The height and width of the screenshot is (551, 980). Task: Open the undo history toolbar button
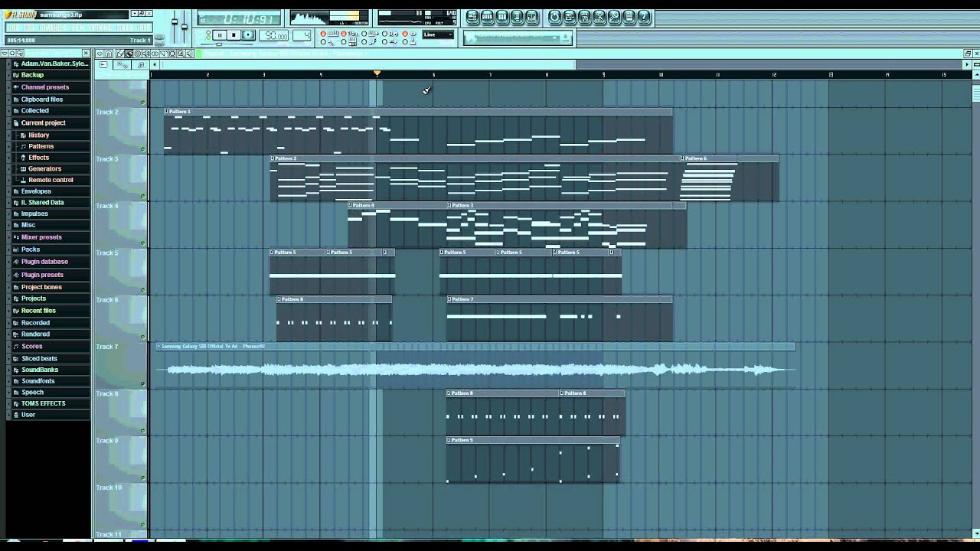click(555, 17)
